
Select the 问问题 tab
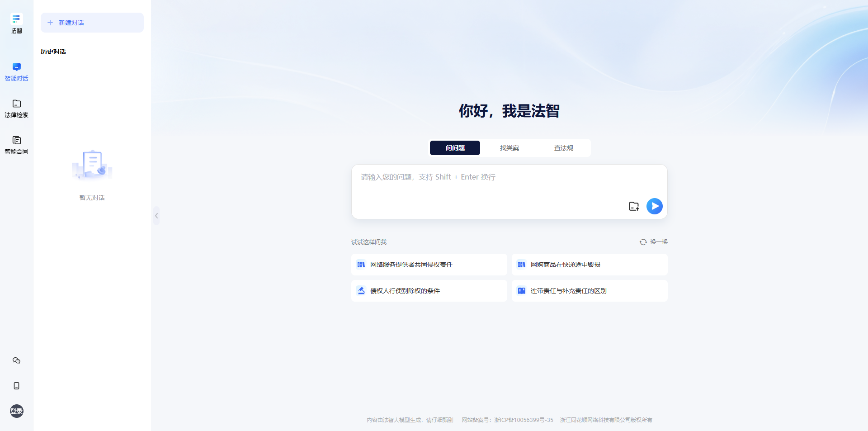coord(455,148)
